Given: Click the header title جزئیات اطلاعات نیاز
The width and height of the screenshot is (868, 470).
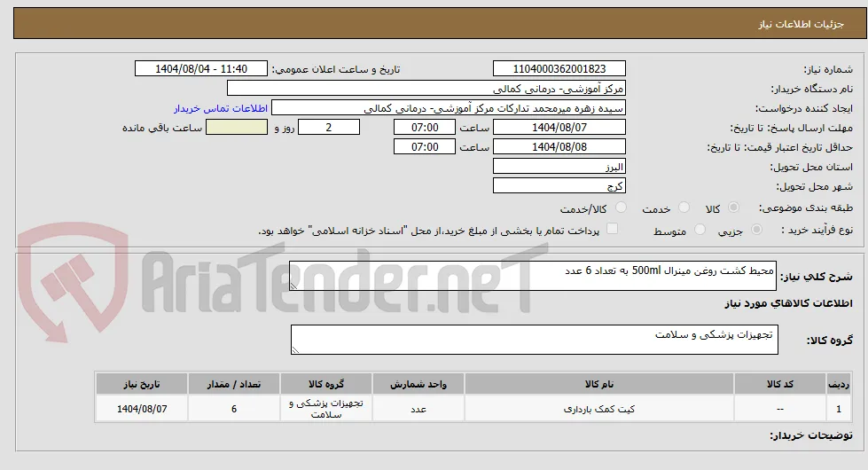Looking at the screenshot, I should 801,24.
